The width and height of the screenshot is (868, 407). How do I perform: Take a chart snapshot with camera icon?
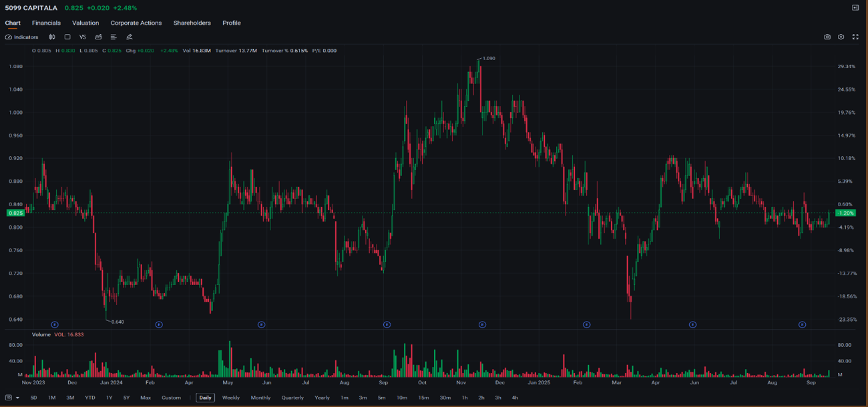827,37
